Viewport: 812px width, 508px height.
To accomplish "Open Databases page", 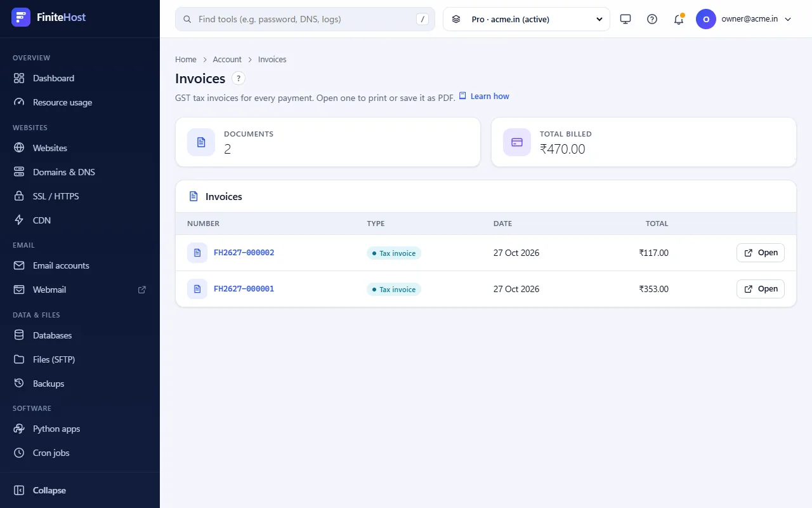I will click(x=80, y=335).
